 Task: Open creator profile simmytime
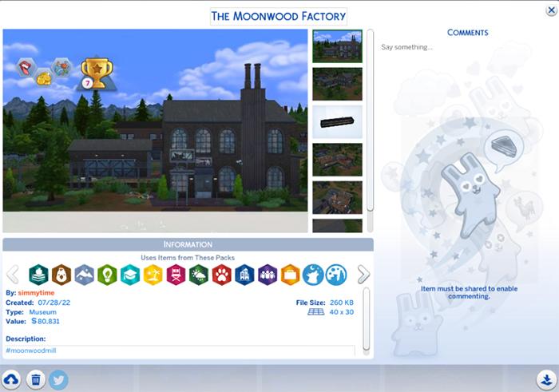(x=36, y=292)
